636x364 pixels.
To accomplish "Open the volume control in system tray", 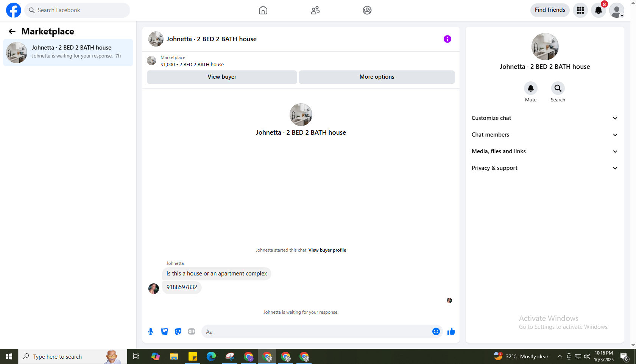I will point(587,356).
